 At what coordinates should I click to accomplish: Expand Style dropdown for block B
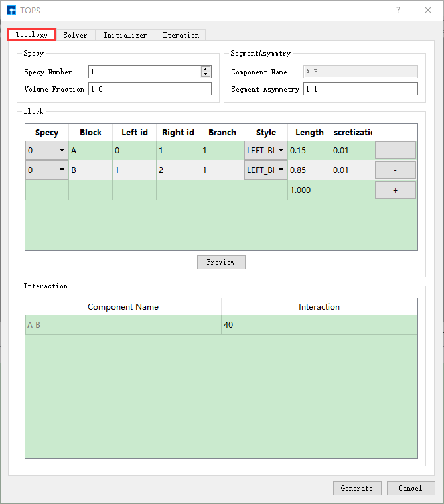point(265,170)
